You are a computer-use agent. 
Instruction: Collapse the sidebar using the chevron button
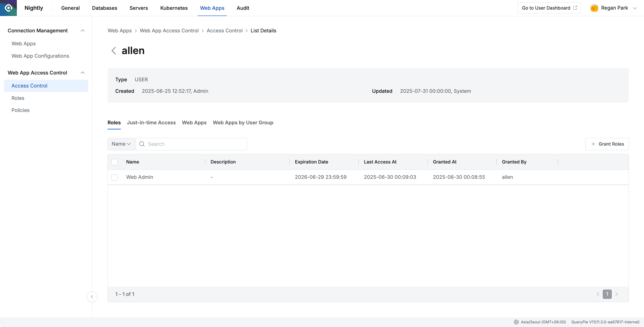point(92,297)
